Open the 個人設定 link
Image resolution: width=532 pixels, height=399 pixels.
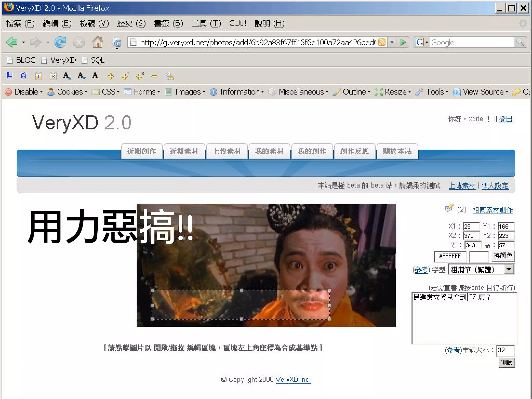pos(495,185)
